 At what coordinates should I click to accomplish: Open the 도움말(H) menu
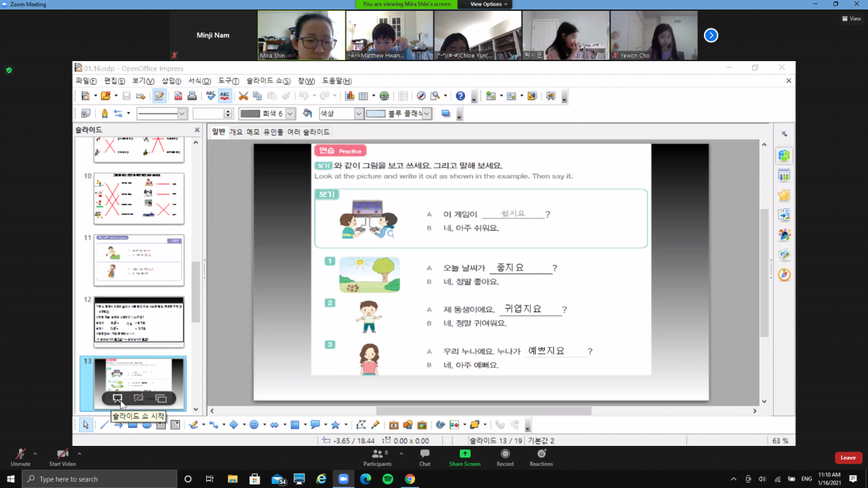coord(336,81)
